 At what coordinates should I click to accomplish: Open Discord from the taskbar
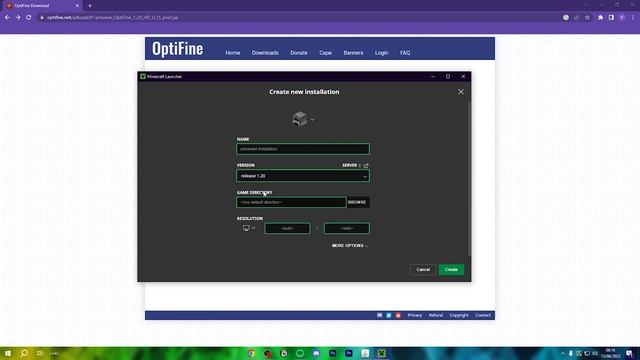316,353
